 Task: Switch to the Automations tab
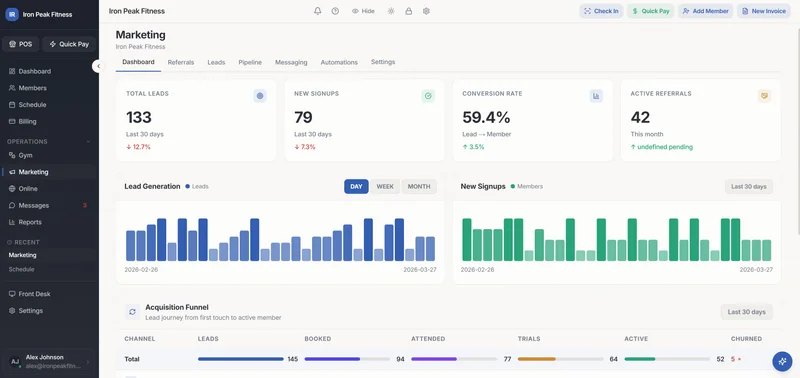pos(339,62)
